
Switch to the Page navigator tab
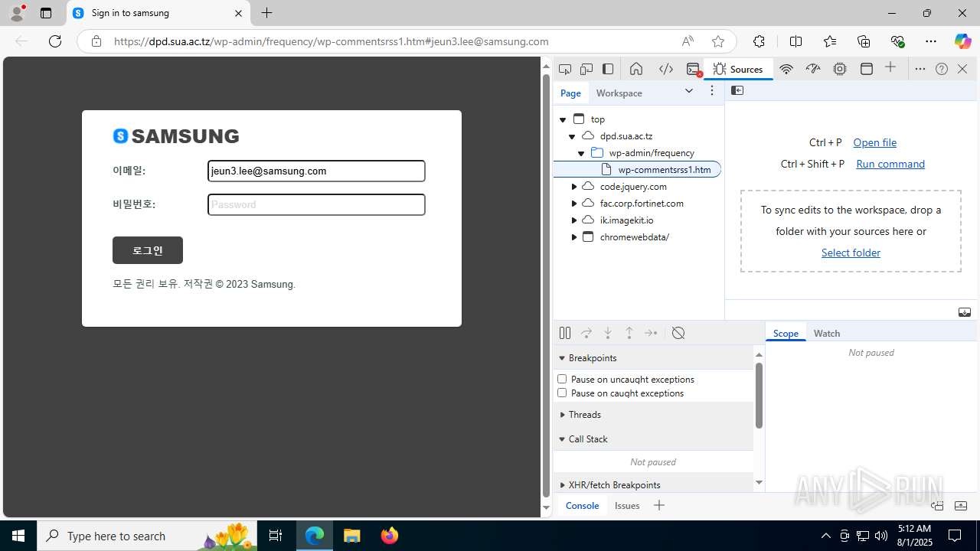(x=570, y=93)
